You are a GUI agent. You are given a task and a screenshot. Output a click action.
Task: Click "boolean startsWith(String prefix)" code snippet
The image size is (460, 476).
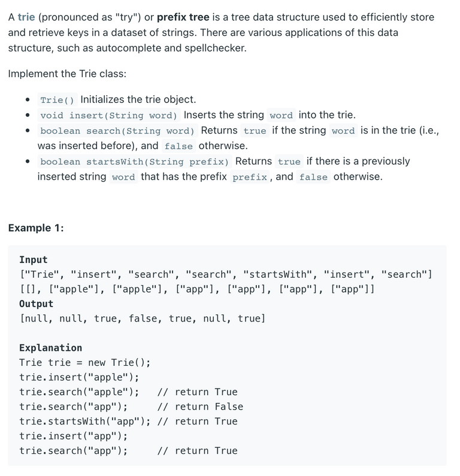pyautogui.click(x=135, y=162)
